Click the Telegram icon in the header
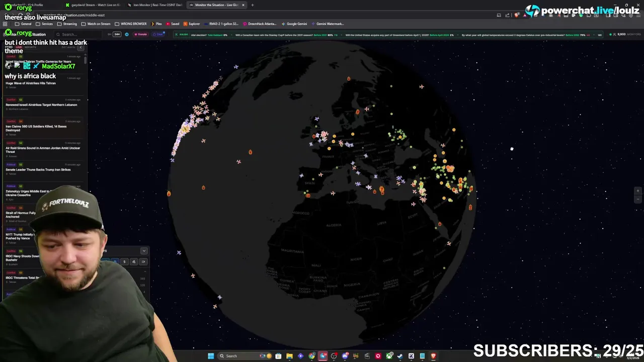This screenshot has height=362, width=644. 127,34
